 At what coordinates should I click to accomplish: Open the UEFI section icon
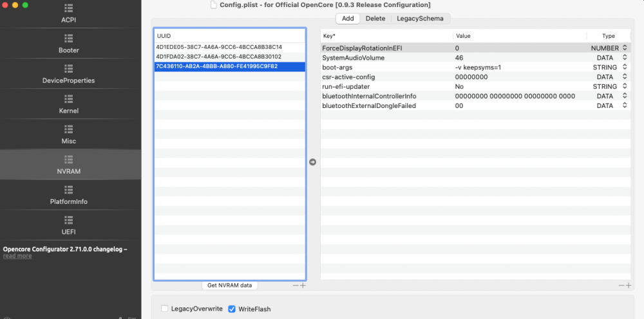[69, 220]
